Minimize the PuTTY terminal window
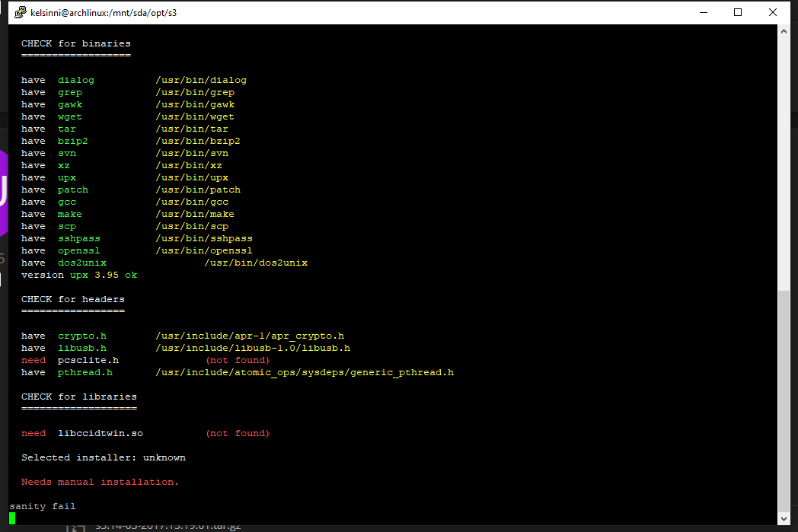The image size is (798, 532). click(x=704, y=12)
